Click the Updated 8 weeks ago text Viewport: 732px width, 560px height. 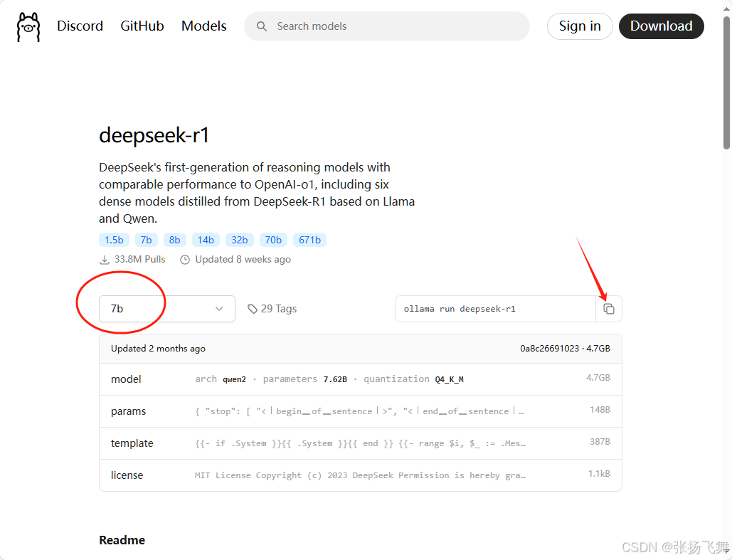click(x=243, y=259)
